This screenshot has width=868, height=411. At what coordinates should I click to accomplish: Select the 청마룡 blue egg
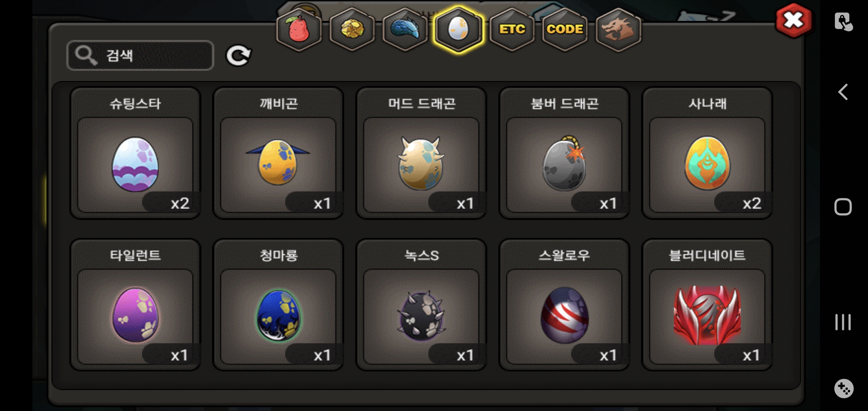click(x=278, y=305)
